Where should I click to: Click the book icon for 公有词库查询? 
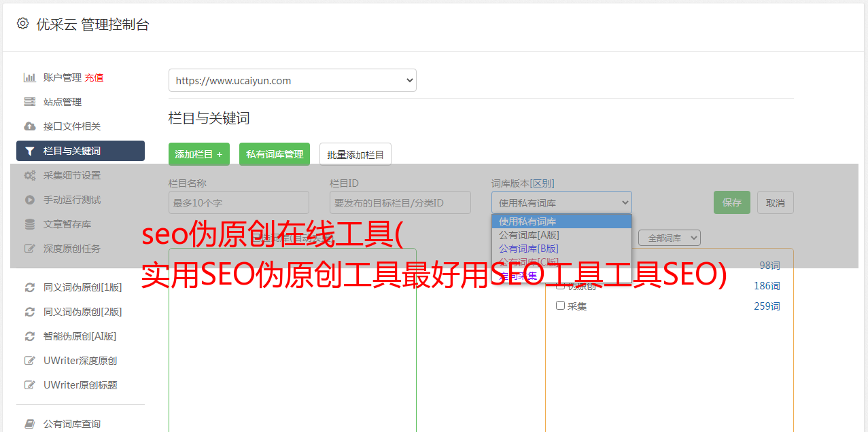point(30,424)
